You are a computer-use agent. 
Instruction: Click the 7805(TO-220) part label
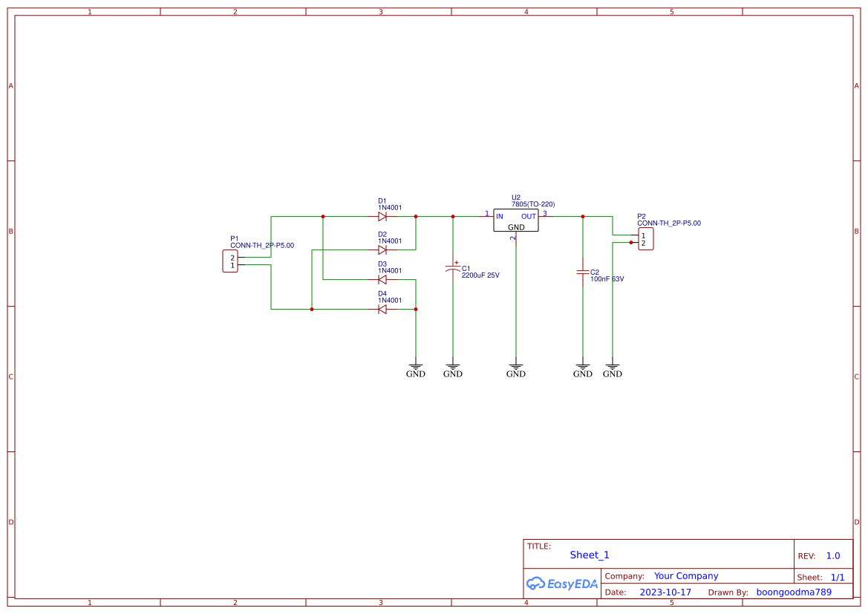point(533,204)
